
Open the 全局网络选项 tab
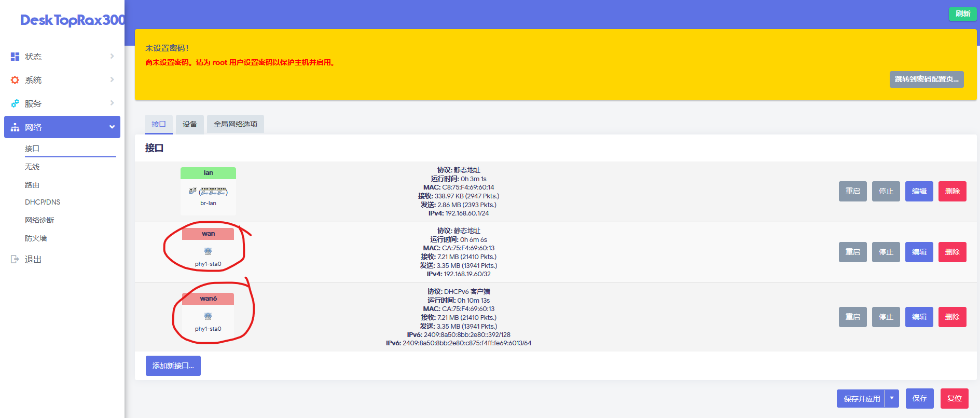(236, 124)
